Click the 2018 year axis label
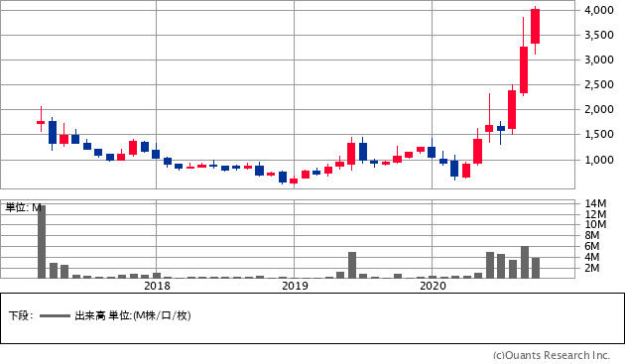Image resolution: width=625 pixels, height=364 pixels. [157, 286]
